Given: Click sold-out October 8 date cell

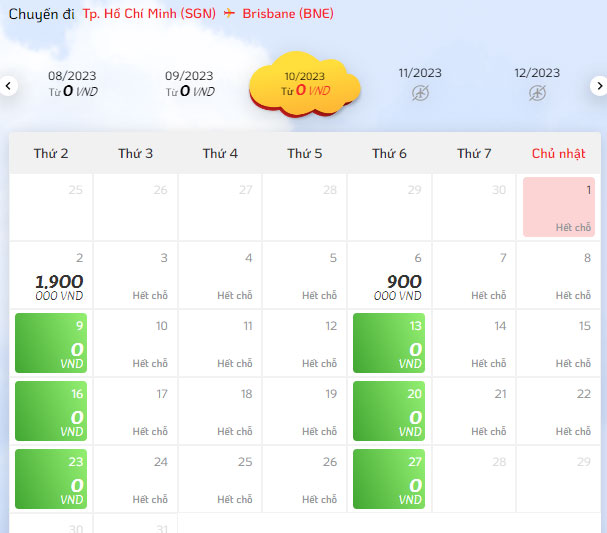Looking at the screenshot, I should (559, 275).
